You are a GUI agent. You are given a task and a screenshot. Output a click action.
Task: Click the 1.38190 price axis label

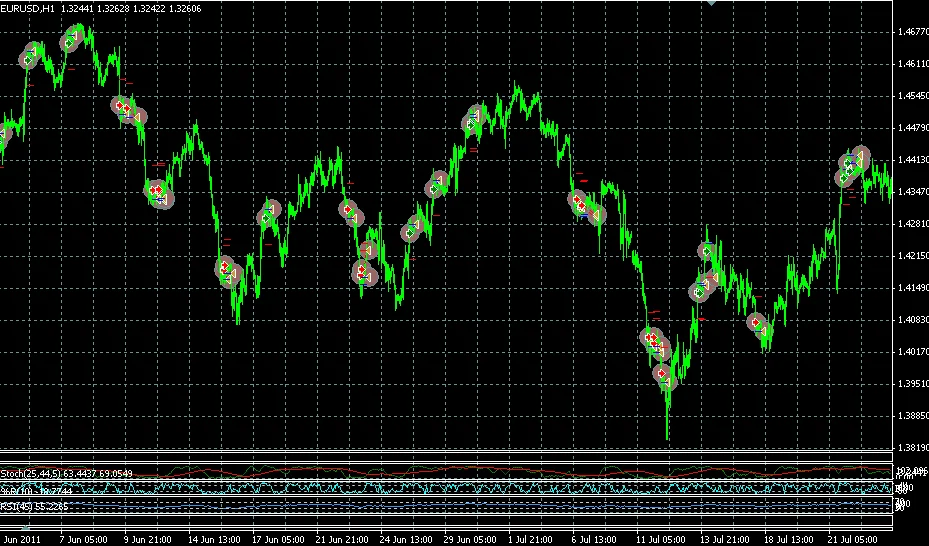coord(913,448)
